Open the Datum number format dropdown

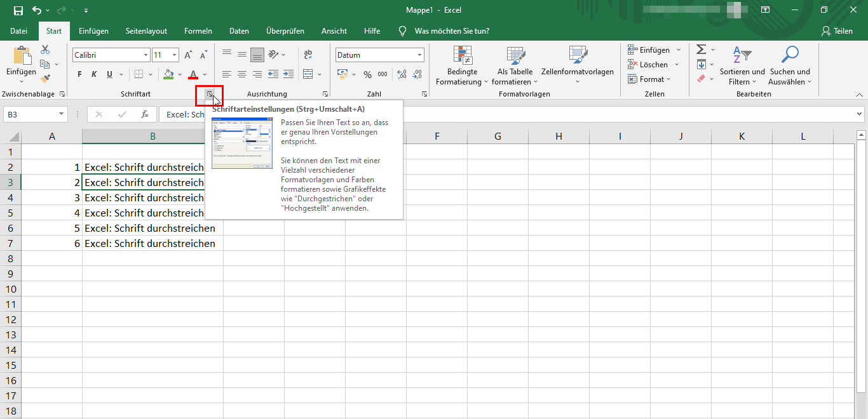[420, 55]
